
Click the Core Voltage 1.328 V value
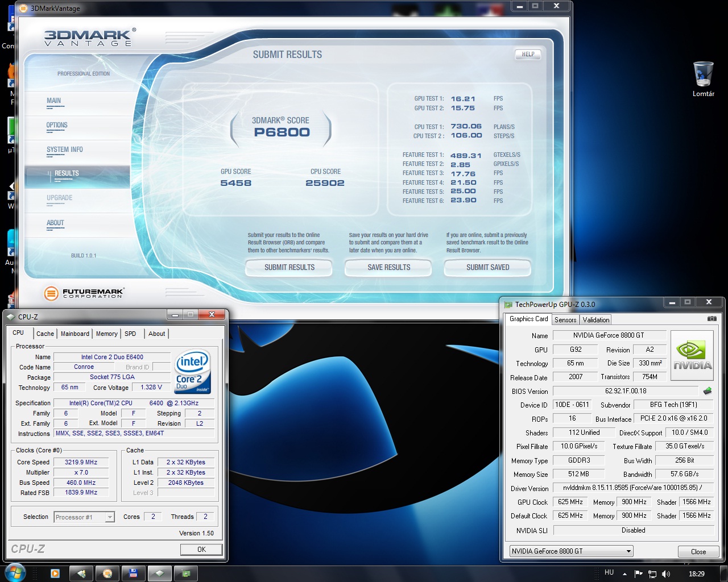click(151, 387)
